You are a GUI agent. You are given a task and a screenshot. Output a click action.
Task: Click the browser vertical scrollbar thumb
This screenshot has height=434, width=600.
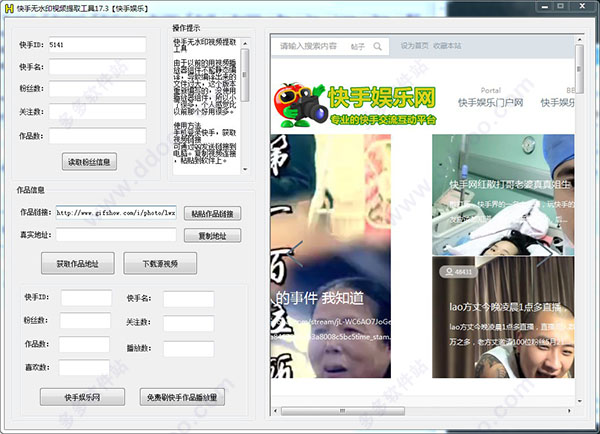point(579,69)
